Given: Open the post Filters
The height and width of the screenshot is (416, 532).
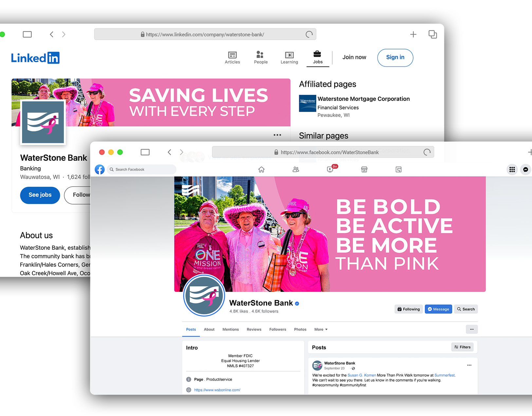Looking at the screenshot, I should click(x=462, y=347).
